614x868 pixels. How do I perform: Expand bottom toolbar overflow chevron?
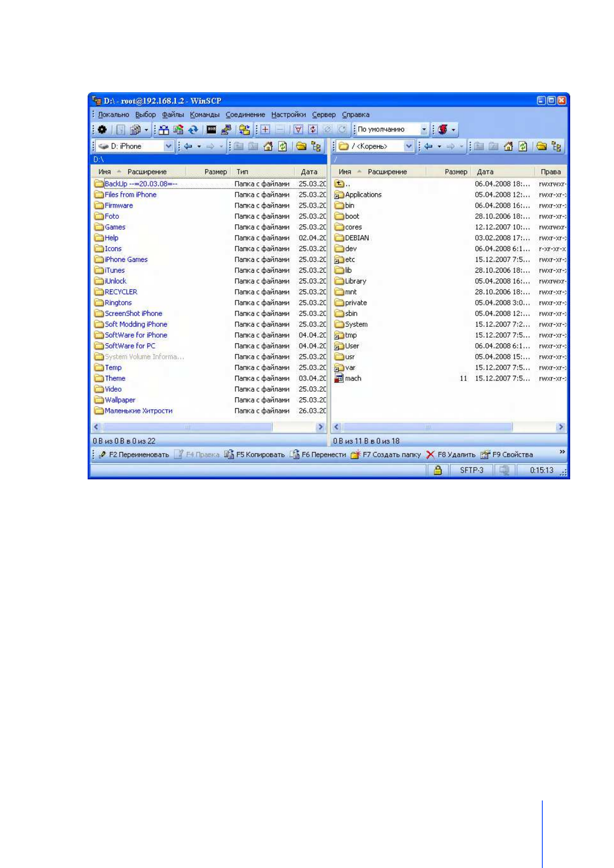562,452
